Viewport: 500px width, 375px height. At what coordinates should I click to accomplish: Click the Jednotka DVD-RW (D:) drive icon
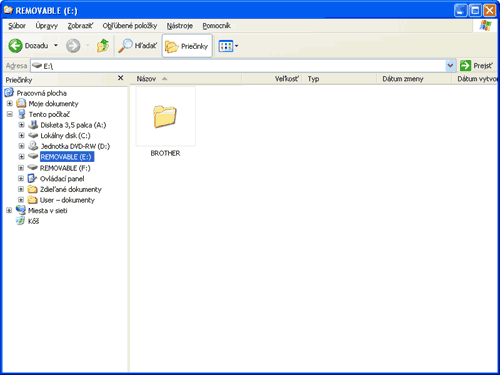(x=33, y=146)
